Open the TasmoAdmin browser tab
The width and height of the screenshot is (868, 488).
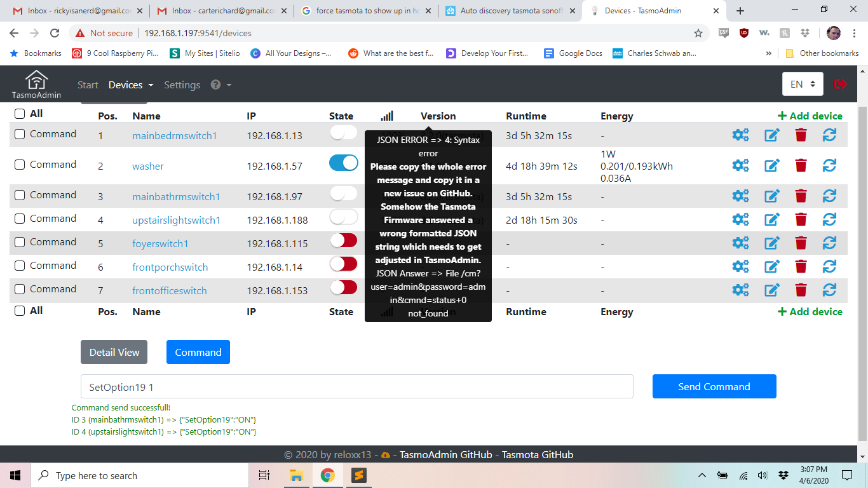coord(642,10)
